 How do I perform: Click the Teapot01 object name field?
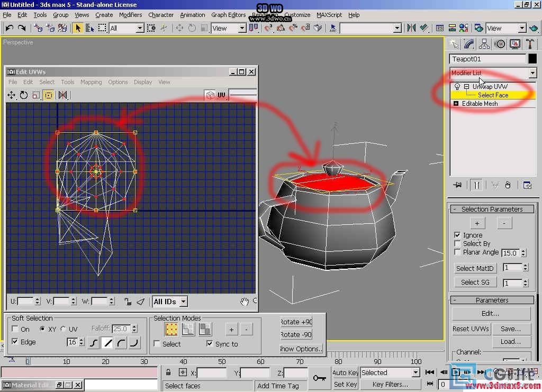487,59
